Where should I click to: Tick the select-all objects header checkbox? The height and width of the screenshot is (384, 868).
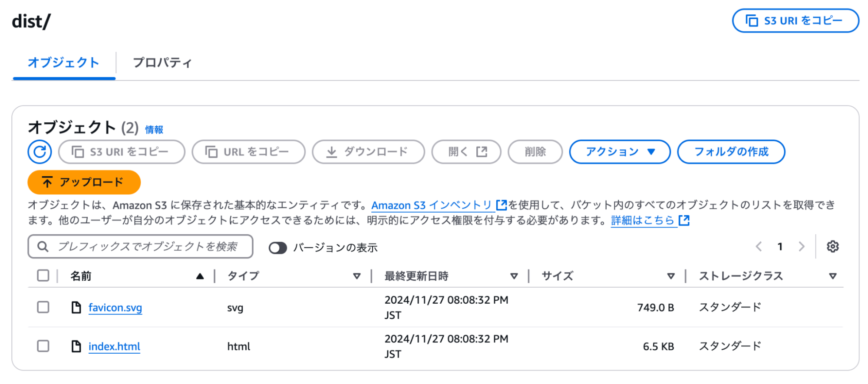point(43,276)
